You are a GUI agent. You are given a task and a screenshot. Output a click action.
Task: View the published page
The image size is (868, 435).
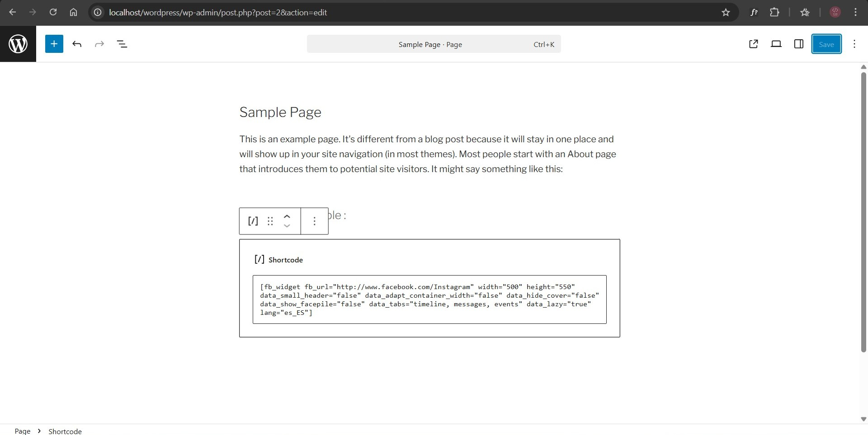(x=754, y=44)
